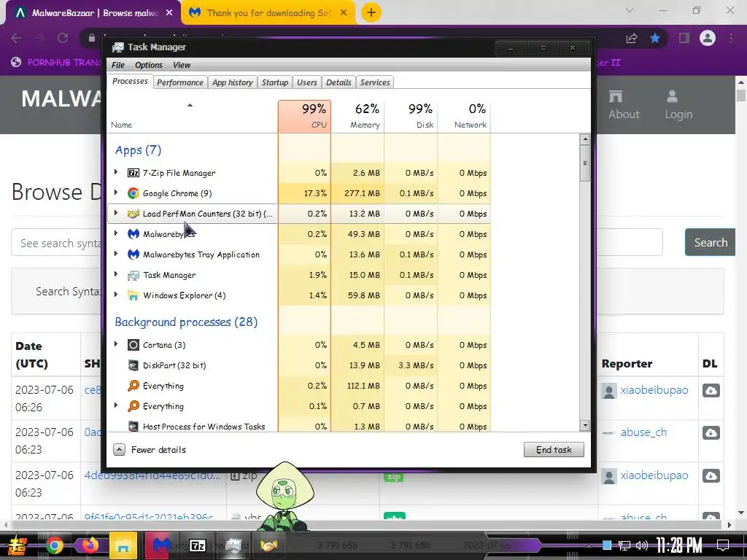Click the first Everything process icon
The width and height of the screenshot is (747, 560).
click(133, 386)
